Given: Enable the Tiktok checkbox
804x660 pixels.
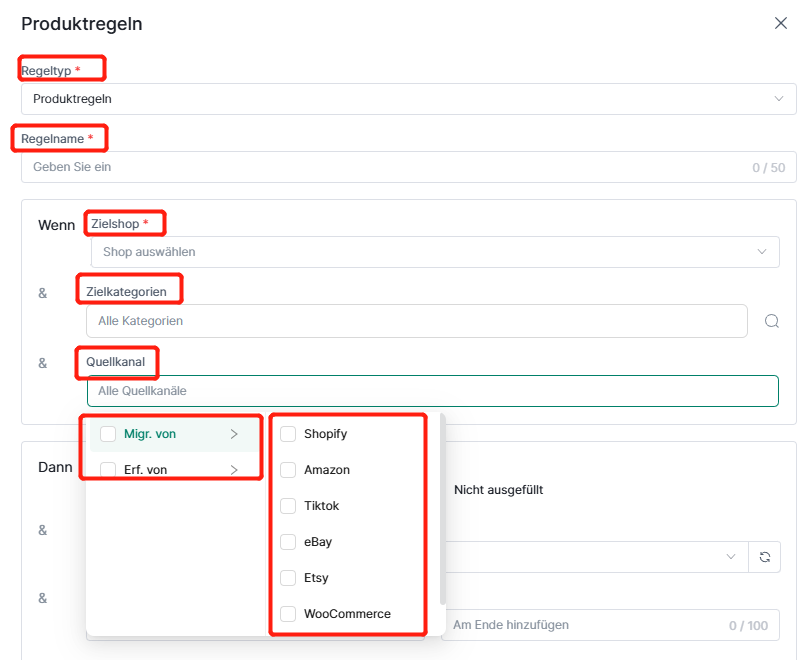Looking at the screenshot, I should coord(288,506).
